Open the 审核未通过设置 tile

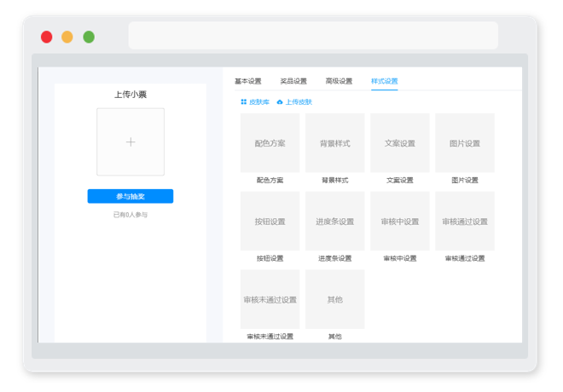(x=270, y=299)
